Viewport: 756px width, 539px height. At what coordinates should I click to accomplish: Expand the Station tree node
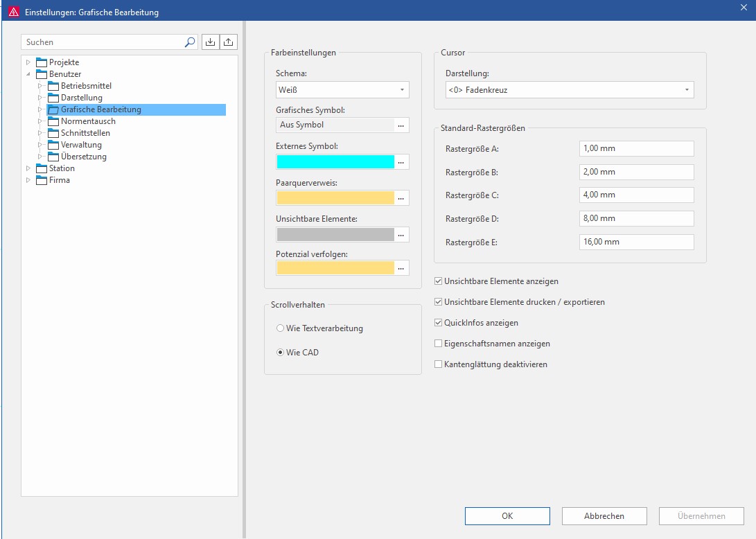click(x=28, y=168)
